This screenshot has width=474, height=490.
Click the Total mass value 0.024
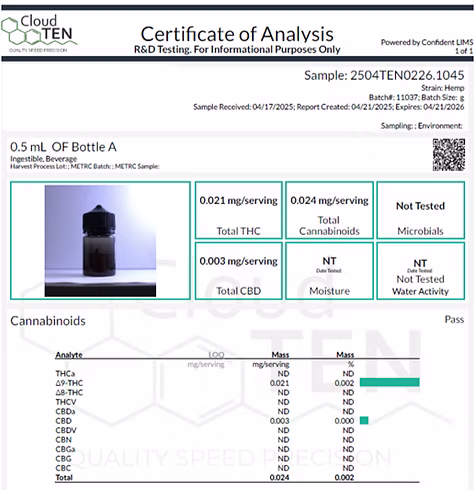point(280,477)
